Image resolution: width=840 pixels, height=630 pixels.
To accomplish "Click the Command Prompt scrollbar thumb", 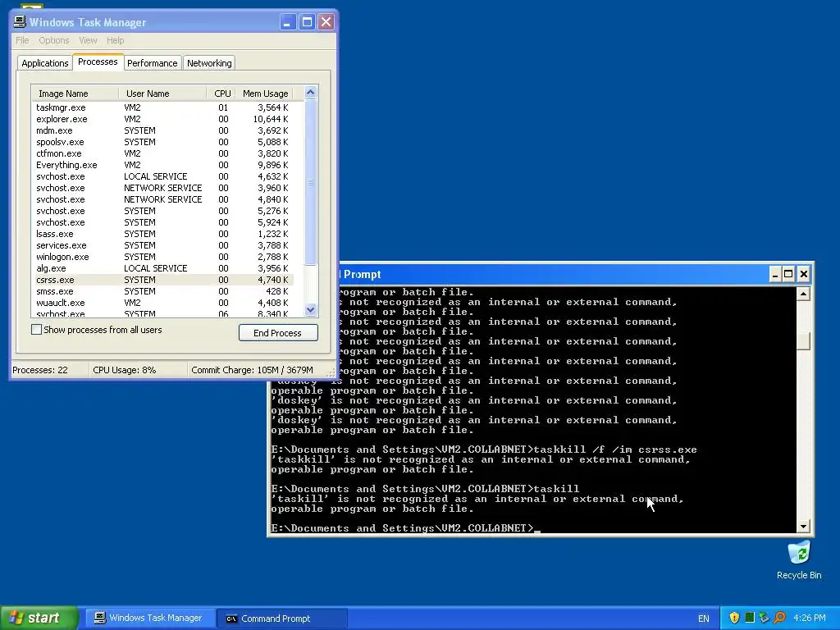I will click(x=803, y=340).
